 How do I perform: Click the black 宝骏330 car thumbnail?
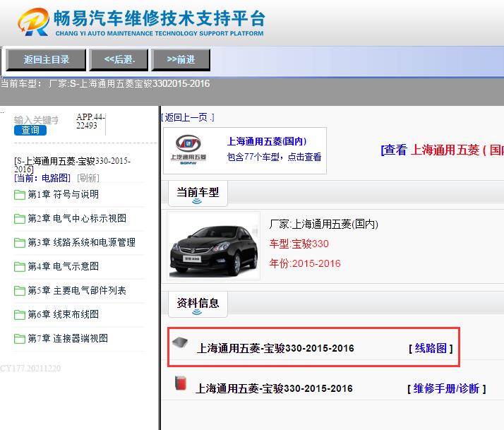click(214, 246)
